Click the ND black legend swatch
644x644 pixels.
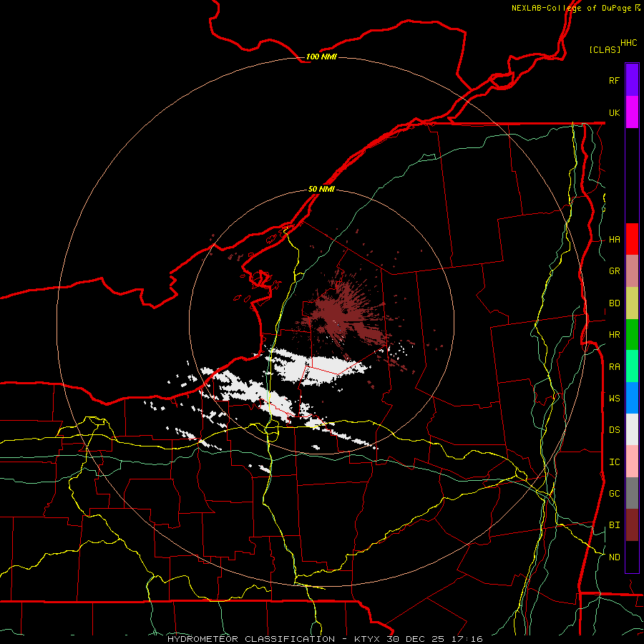[x=632, y=557]
